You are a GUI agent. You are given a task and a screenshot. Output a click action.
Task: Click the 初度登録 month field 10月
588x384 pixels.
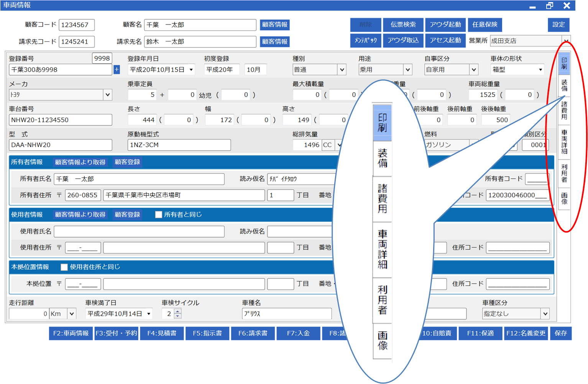point(256,70)
